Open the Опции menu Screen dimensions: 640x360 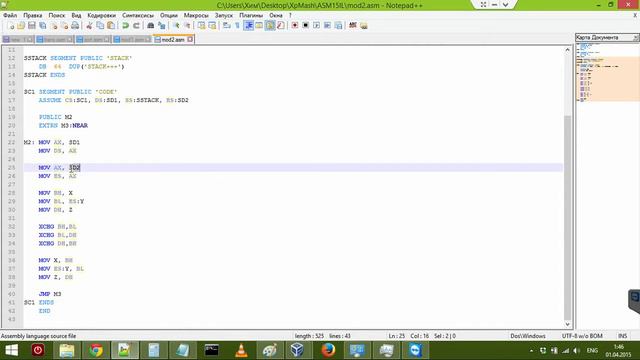(169, 15)
